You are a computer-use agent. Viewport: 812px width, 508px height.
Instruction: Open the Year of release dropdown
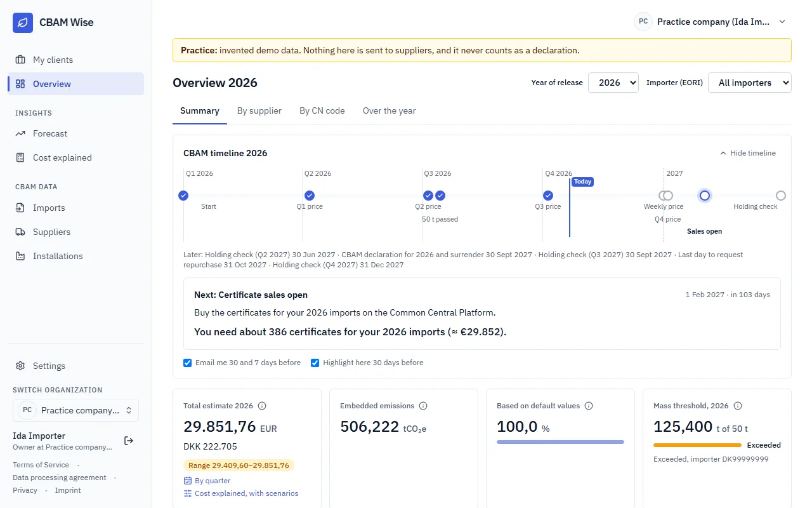tap(613, 83)
